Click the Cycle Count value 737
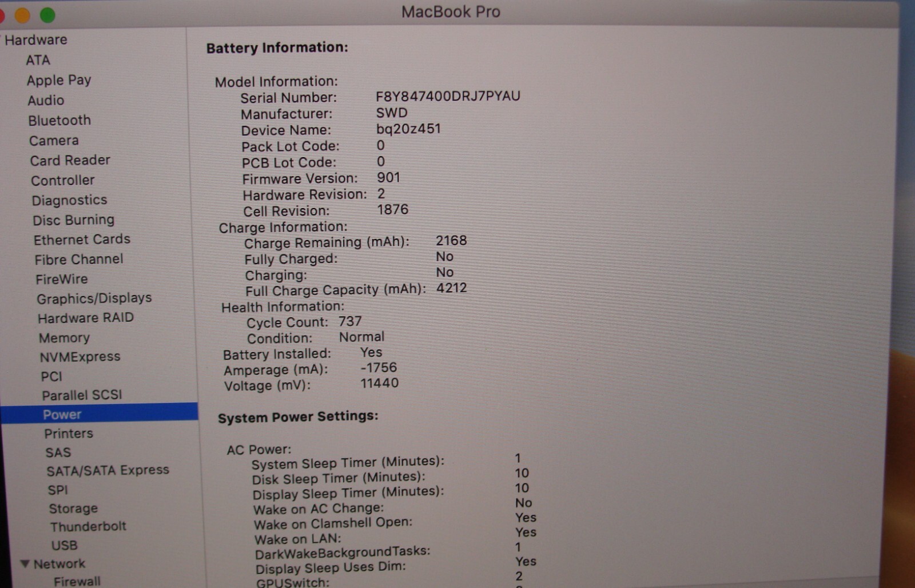 pos(350,321)
